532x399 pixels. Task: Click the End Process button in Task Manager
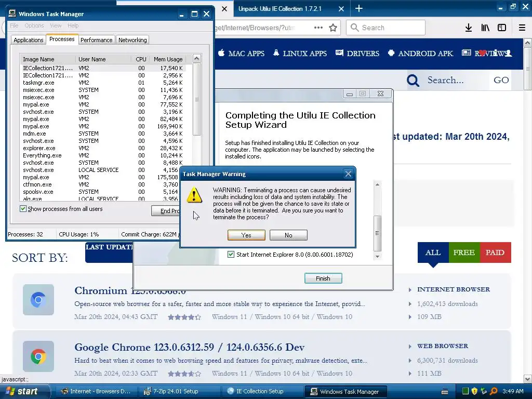coord(166,211)
